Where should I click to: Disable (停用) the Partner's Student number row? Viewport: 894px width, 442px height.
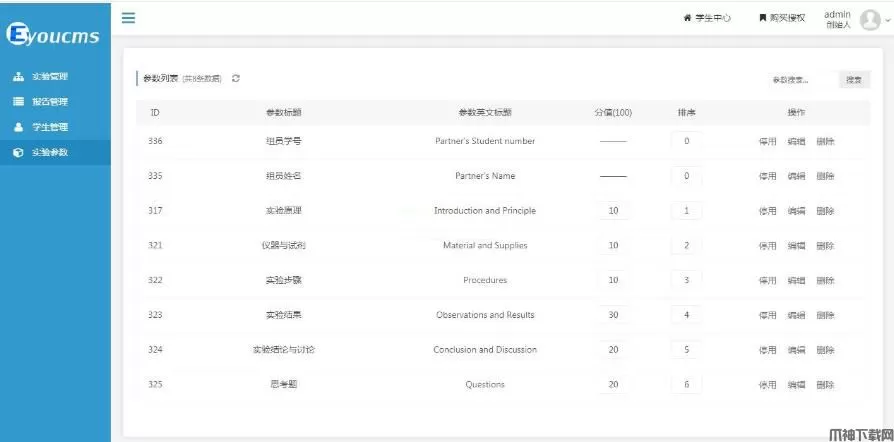tap(767, 141)
